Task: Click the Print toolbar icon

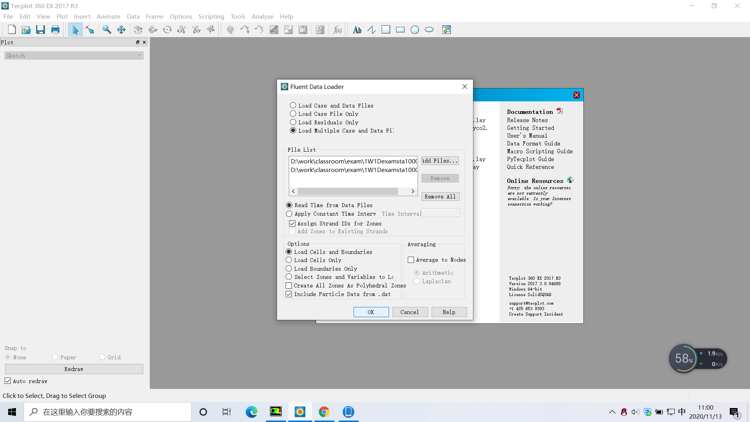Action: click(55, 30)
